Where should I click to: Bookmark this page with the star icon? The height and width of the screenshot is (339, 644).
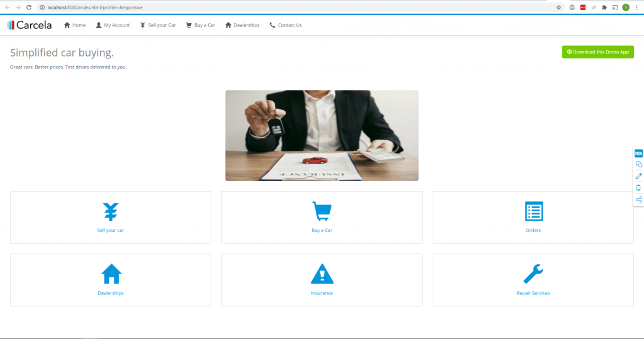[558, 8]
